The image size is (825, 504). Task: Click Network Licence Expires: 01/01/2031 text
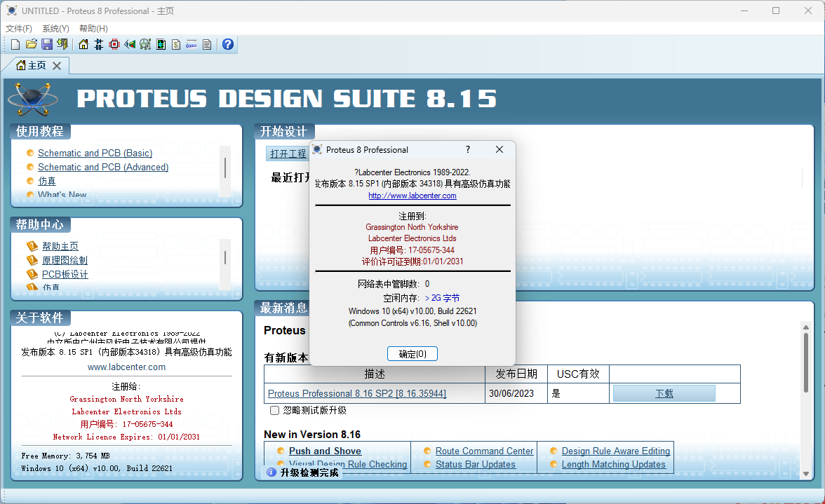(126, 437)
